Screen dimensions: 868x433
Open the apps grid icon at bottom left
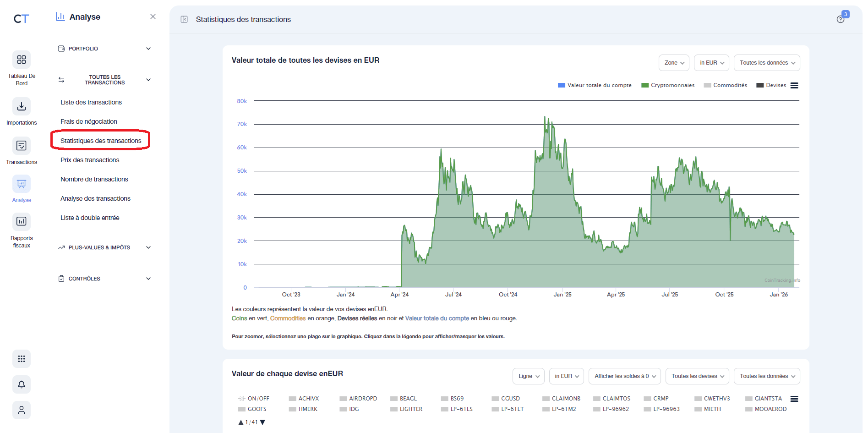click(21, 359)
